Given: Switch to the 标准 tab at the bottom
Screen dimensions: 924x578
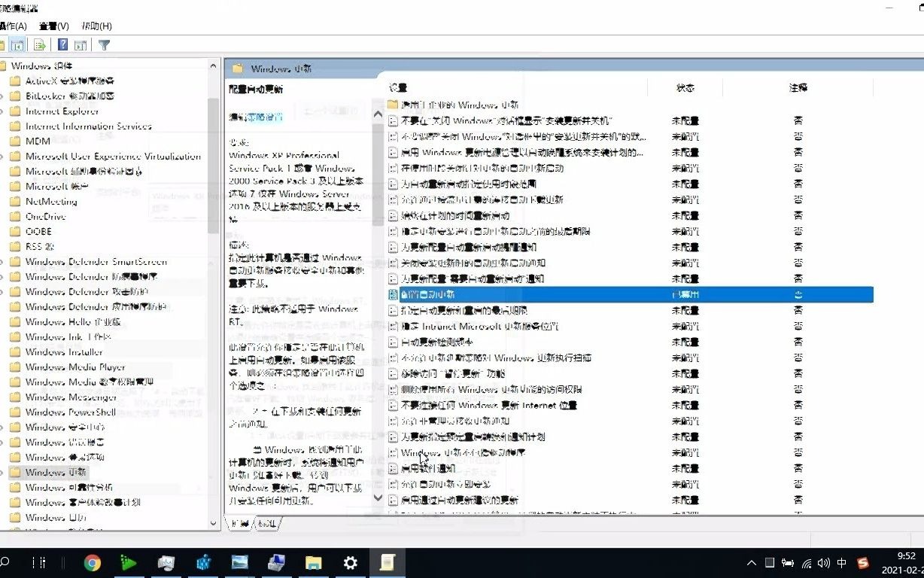Looking at the screenshot, I should 267,525.
